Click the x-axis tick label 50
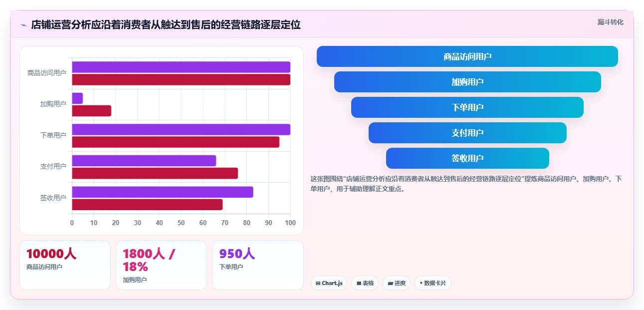This screenshot has width=644, height=310. (x=181, y=223)
